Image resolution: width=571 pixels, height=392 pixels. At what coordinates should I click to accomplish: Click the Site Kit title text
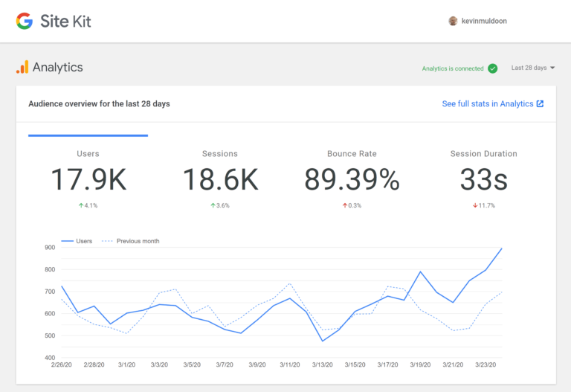click(65, 21)
